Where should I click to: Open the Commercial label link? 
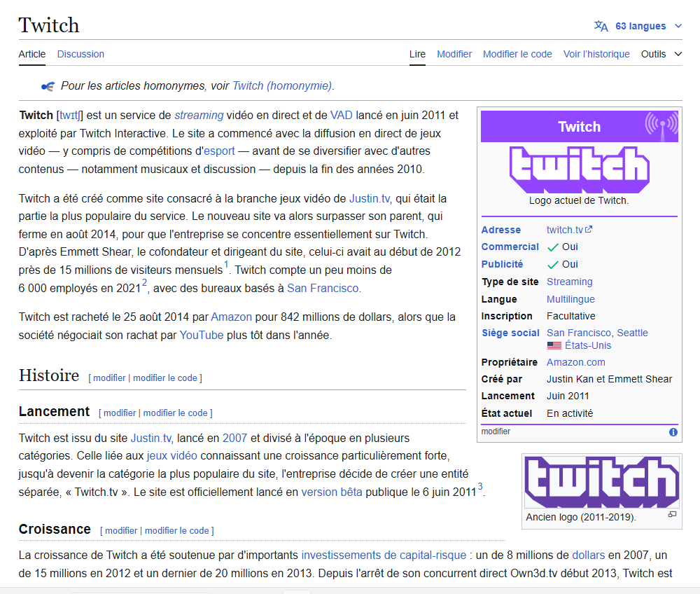click(x=510, y=247)
